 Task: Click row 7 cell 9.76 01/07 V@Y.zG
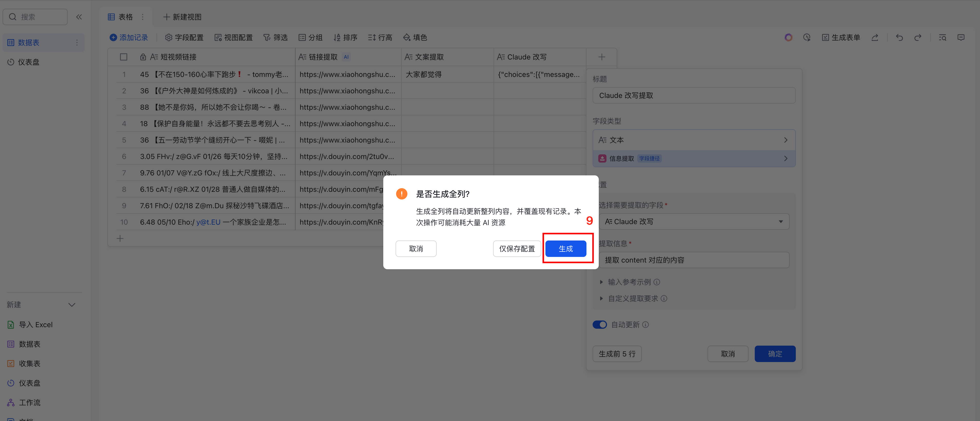(x=215, y=173)
